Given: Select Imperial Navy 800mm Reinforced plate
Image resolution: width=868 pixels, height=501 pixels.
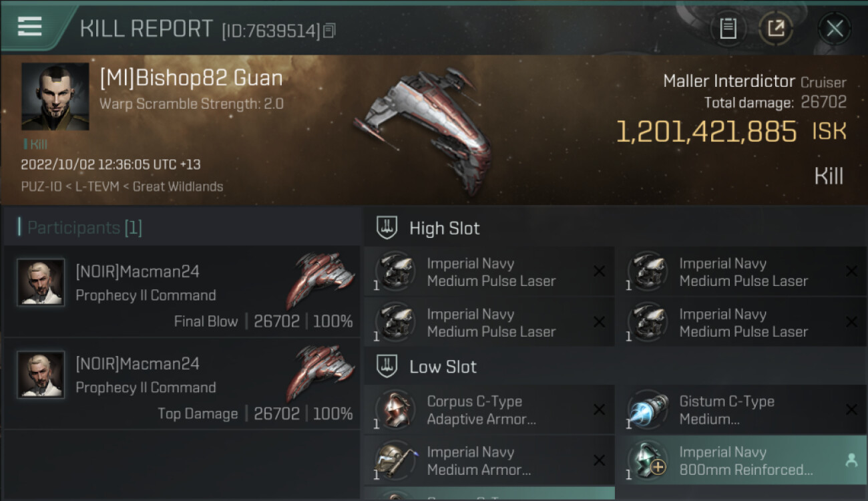Looking at the screenshot, I should coord(742,461).
